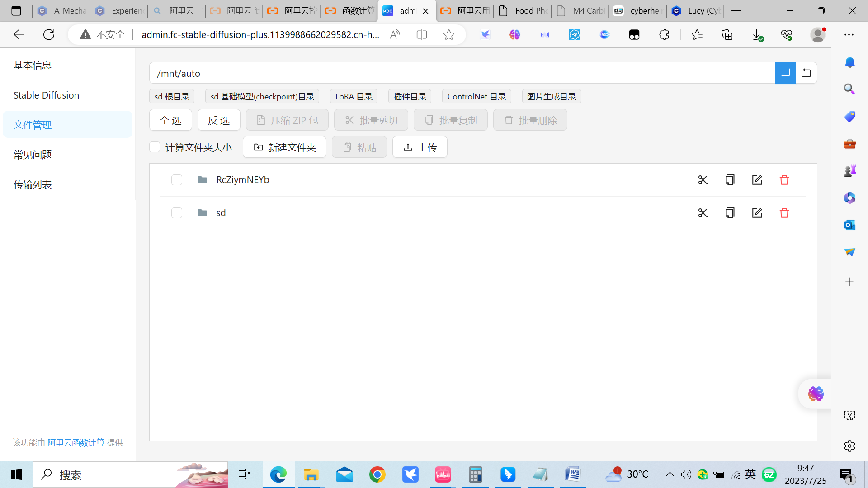Viewport: 868px width, 488px height.
Task: Open the sd folder
Action: point(221,213)
